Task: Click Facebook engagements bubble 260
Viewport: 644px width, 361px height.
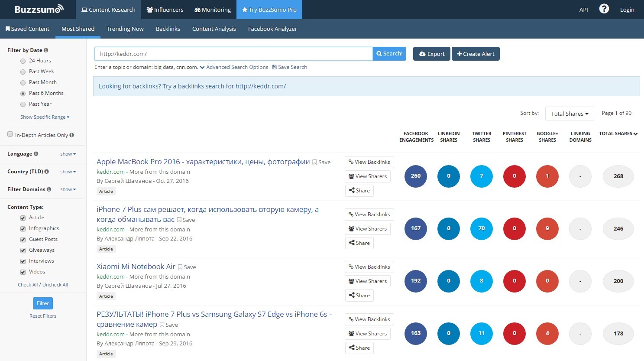Action: point(416,176)
